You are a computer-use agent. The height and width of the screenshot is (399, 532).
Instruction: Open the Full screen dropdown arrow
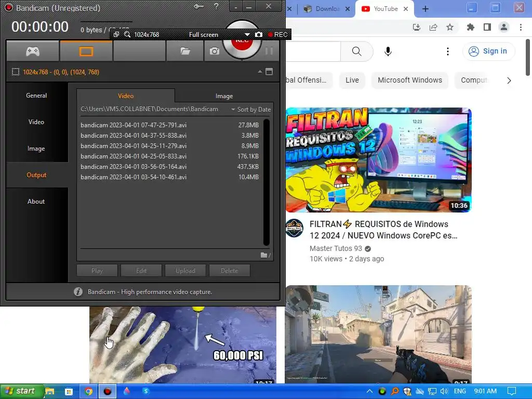pos(247,35)
